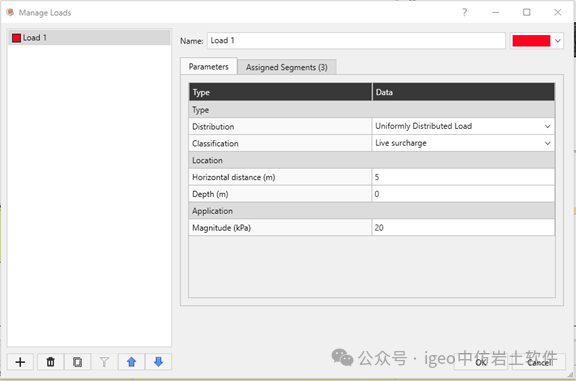Image resolution: width=576 pixels, height=381 pixels.
Task: Confirm with the OK button
Action: tap(481, 362)
